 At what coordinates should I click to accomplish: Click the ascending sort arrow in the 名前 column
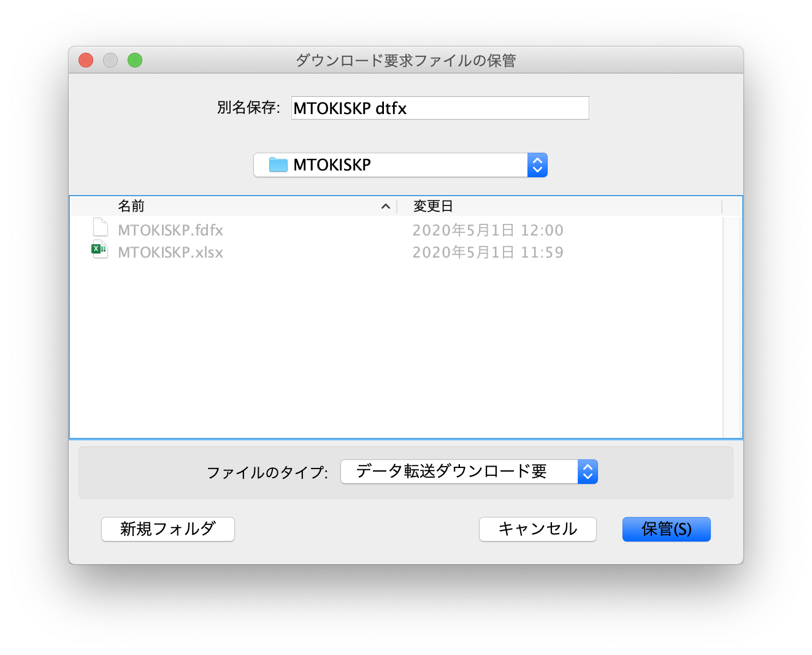pos(385,206)
